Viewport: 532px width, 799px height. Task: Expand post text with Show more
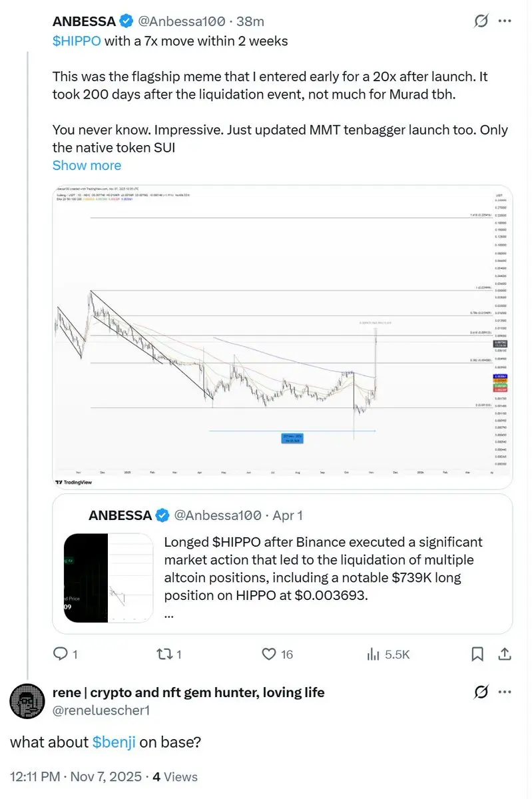tap(87, 165)
